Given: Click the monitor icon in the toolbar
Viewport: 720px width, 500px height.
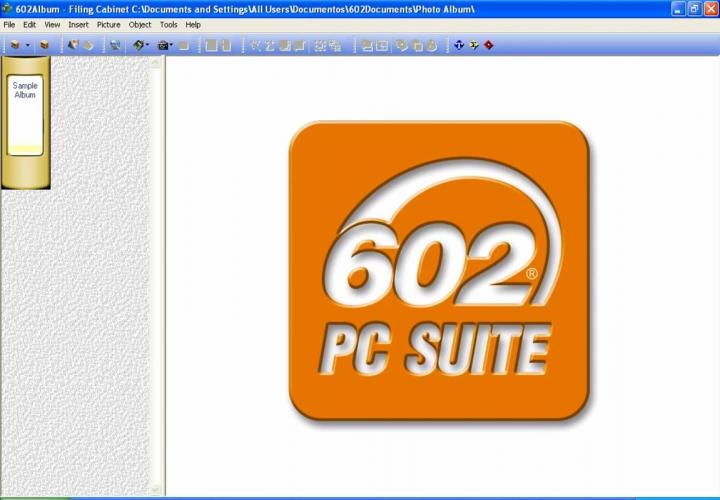Looking at the screenshot, I should [116, 45].
